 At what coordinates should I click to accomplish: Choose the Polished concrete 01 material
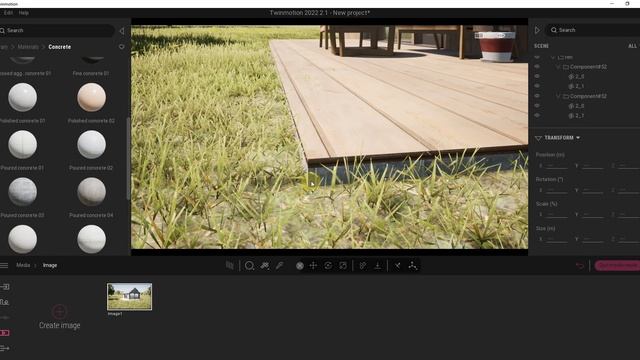[x=22, y=98]
